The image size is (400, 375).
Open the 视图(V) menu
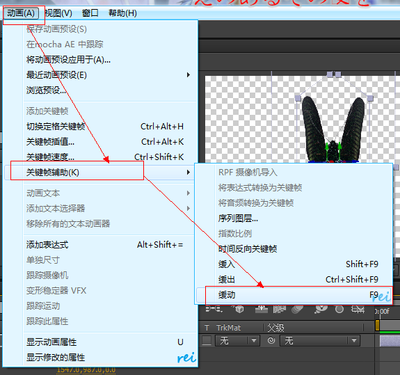[x=59, y=13]
